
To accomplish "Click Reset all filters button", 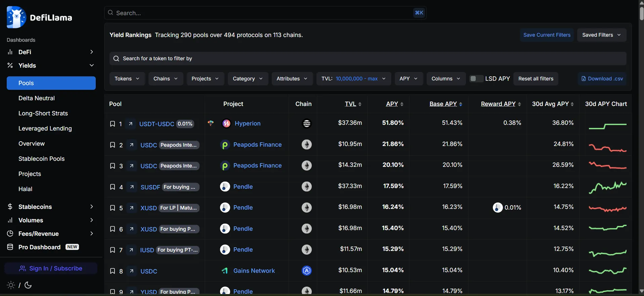I will tap(535, 79).
